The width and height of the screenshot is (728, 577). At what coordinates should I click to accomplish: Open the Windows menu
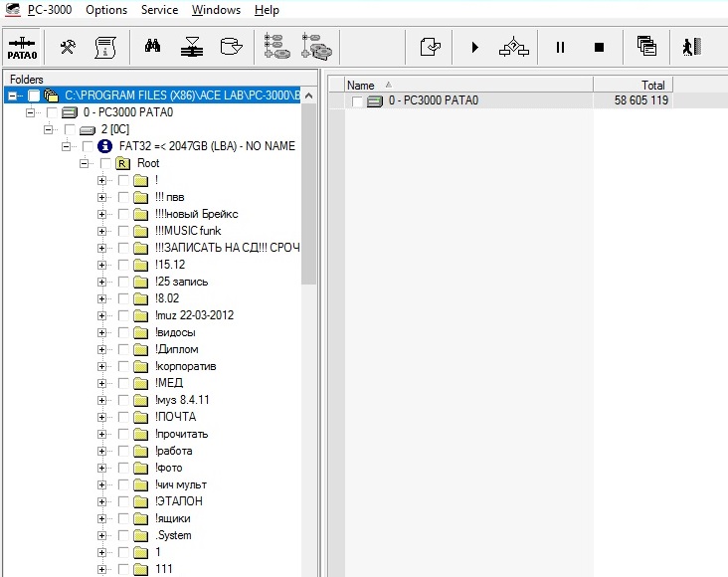pos(216,10)
